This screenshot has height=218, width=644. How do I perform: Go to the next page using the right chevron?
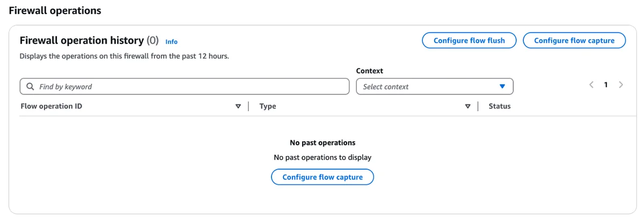pyautogui.click(x=621, y=85)
